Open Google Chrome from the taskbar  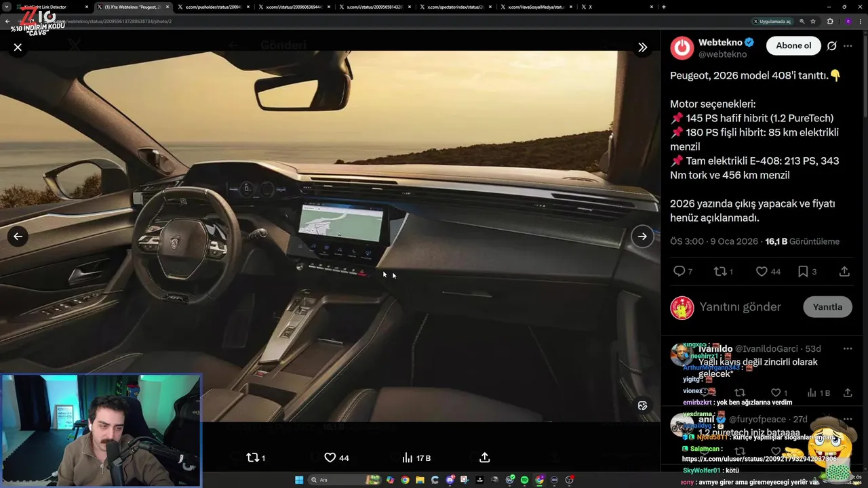[x=405, y=480]
